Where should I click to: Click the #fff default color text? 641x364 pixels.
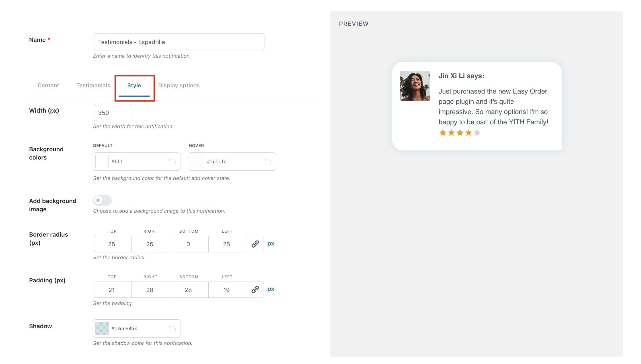coord(117,162)
